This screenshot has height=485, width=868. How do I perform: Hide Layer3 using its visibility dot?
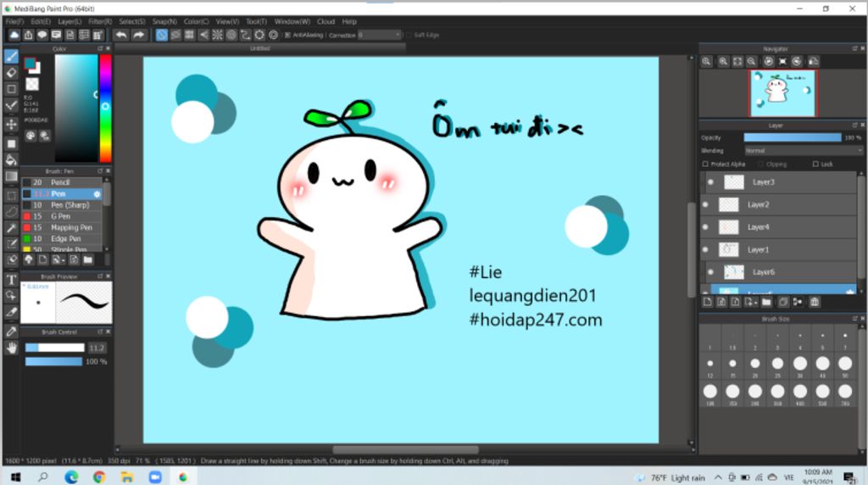point(711,182)
